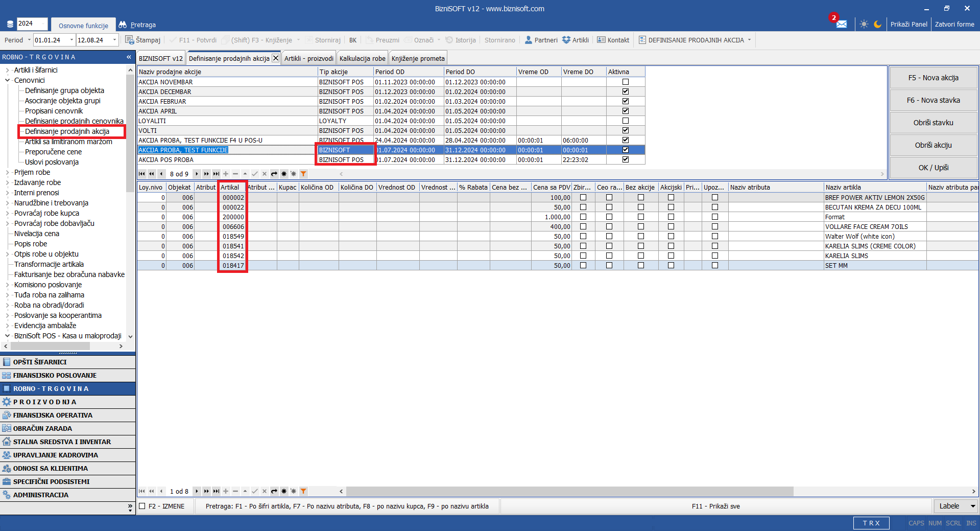
Task: Open the Labele dropdown
Action: [x=972, y=506]
